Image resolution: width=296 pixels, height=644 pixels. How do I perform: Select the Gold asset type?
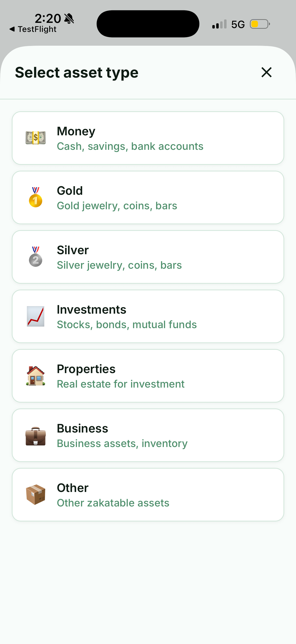tap(148, 197)
